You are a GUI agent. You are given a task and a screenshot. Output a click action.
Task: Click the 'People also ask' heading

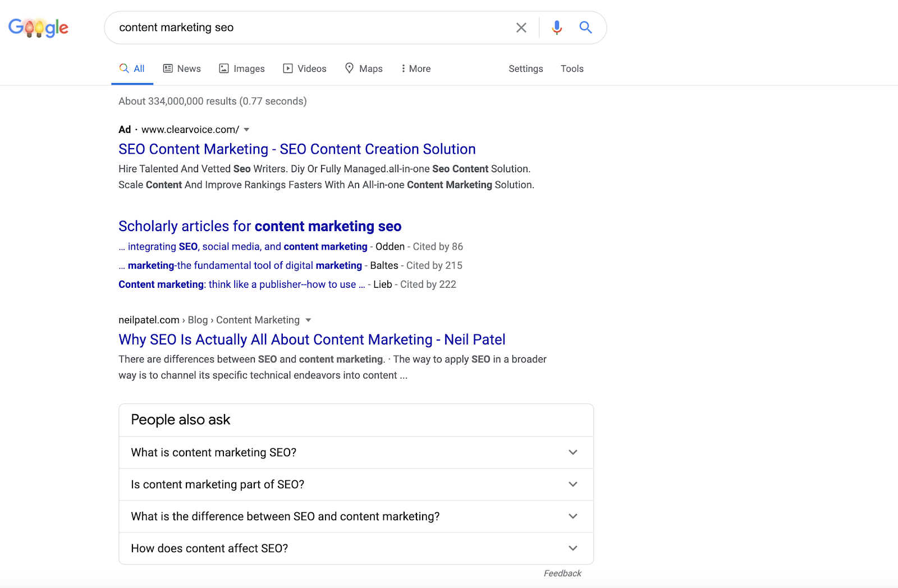pos(181,420)
